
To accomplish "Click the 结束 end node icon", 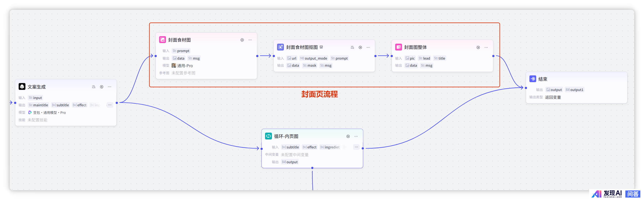I will click(x=533, y=79).
